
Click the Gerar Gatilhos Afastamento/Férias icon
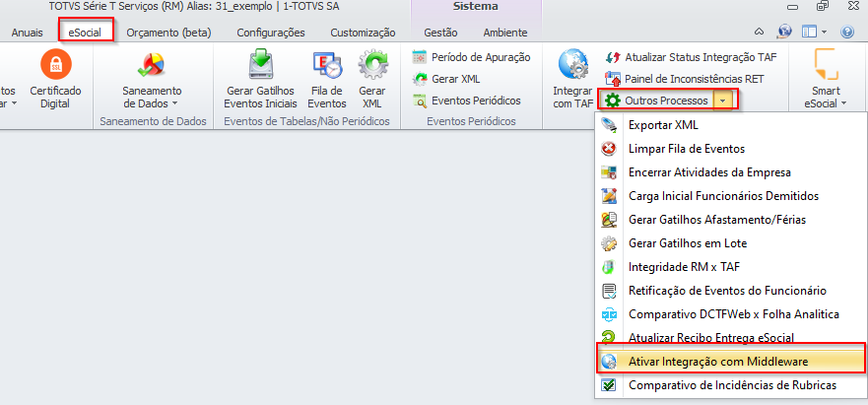pyautogui.click(x=609, y=220)
